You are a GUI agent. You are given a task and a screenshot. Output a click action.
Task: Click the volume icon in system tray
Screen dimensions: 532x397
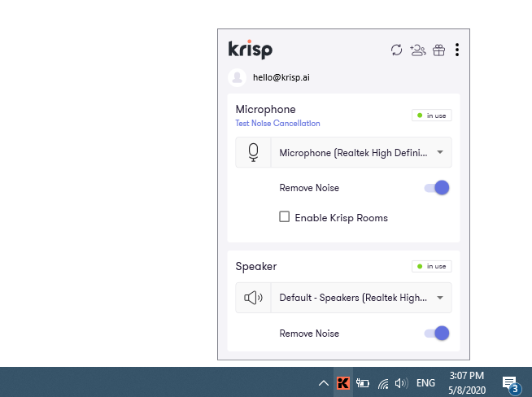pos(402,383)
